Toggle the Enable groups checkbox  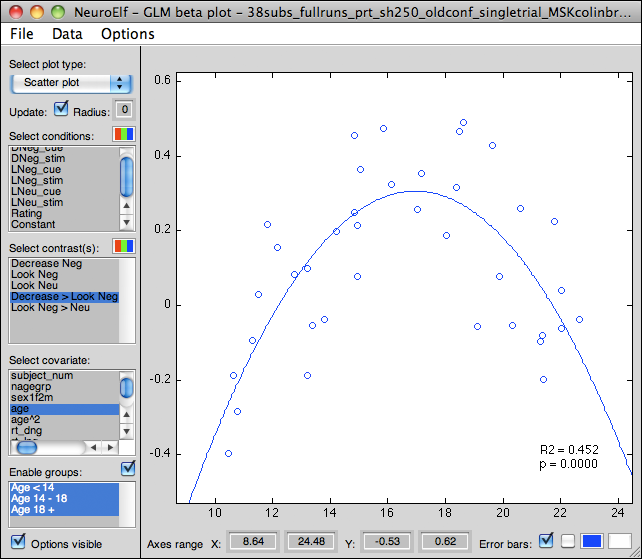coord(127,468)
